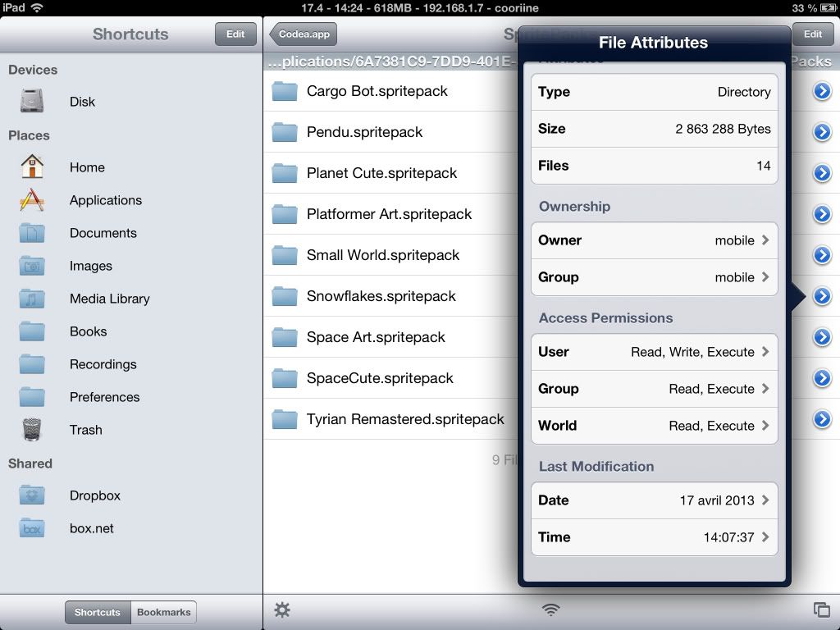Open Snowflakes.spritepack folder
This screenshot has width=840, height=630.
pos(390,295)
